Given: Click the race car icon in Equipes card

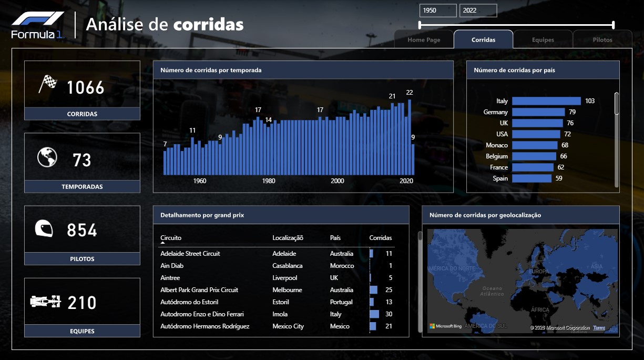Looking at the screenshot, I should 46,302.
